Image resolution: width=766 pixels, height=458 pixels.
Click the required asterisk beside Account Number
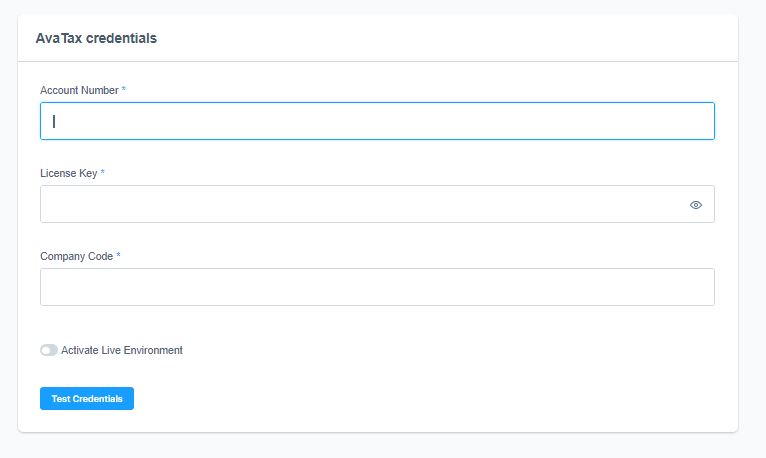[x=124, y=89]
